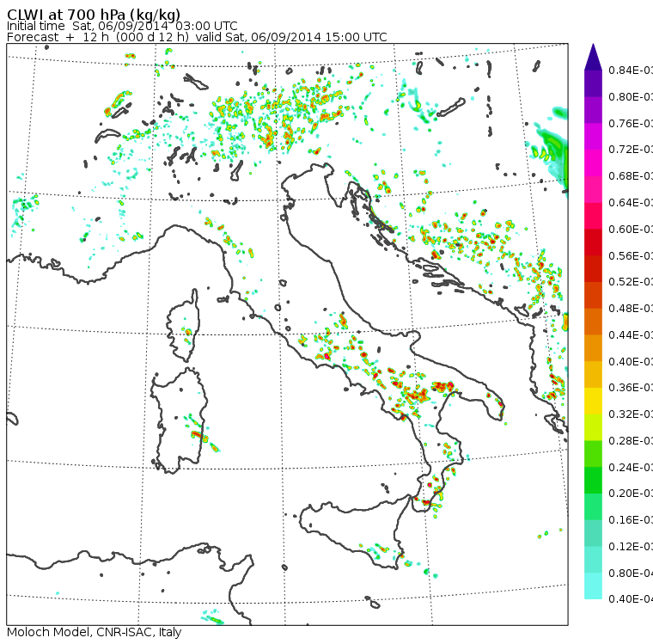This screenshot has width=653, height=644.
Task: Select the green band between 0.24E-03 and 0.28E-03
Action: (x=593, y=454)
